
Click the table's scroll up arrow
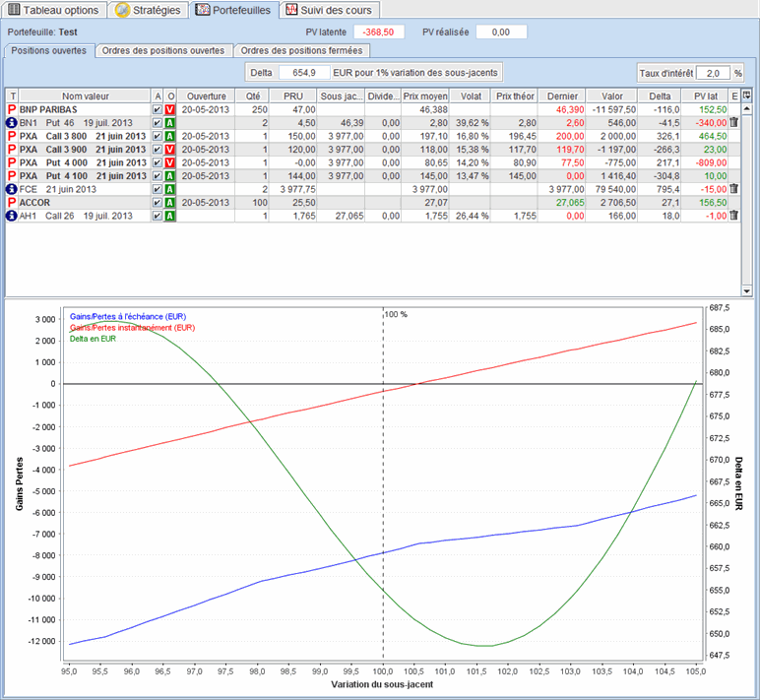[x=746, y=108]
